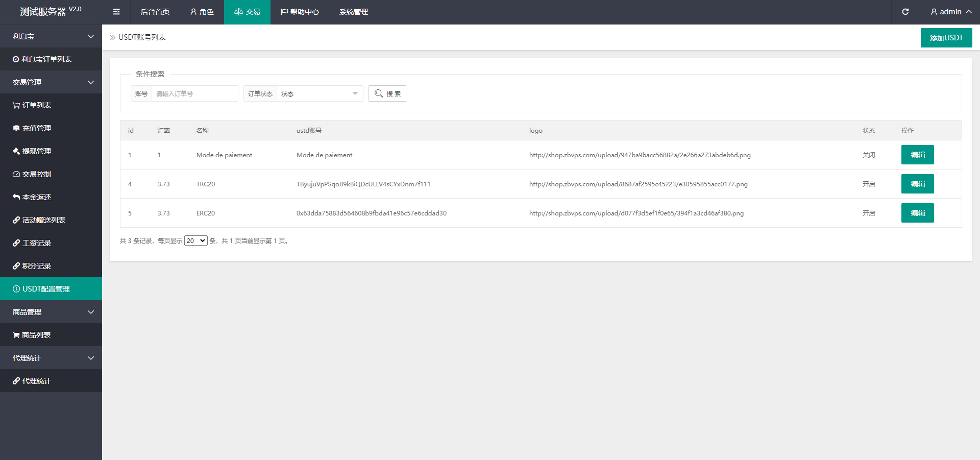980x460 pixels.
Task: Expand the admin menu caret
Action: pos(968,12)
